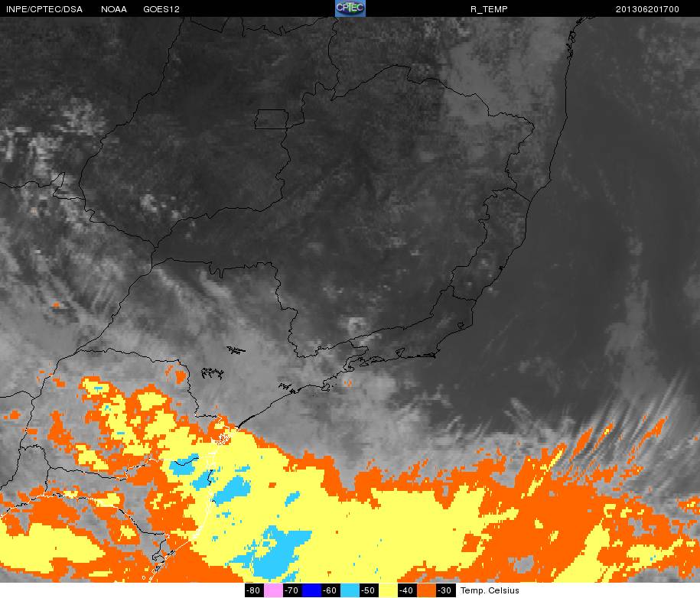Click the Temp. Celsius legend label
This screenshot has width=700, height=598.
coord(490,590)
